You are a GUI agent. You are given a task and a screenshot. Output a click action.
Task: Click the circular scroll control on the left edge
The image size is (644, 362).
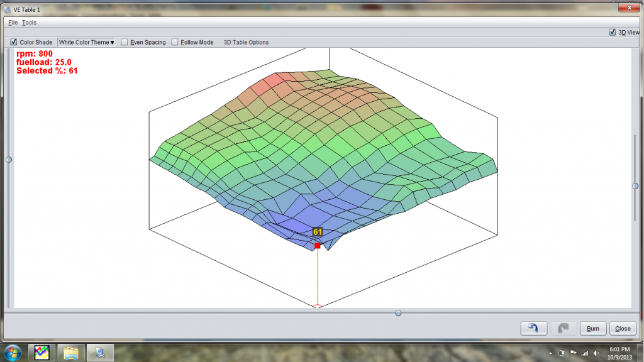click(9, 160)
